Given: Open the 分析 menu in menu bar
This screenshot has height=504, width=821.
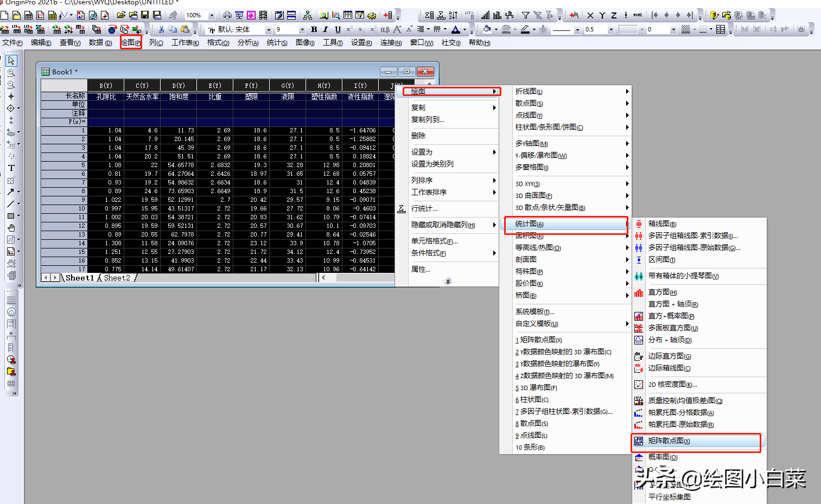Looking at the screenshot, I should pyautogui.click(x=248, y=42).
